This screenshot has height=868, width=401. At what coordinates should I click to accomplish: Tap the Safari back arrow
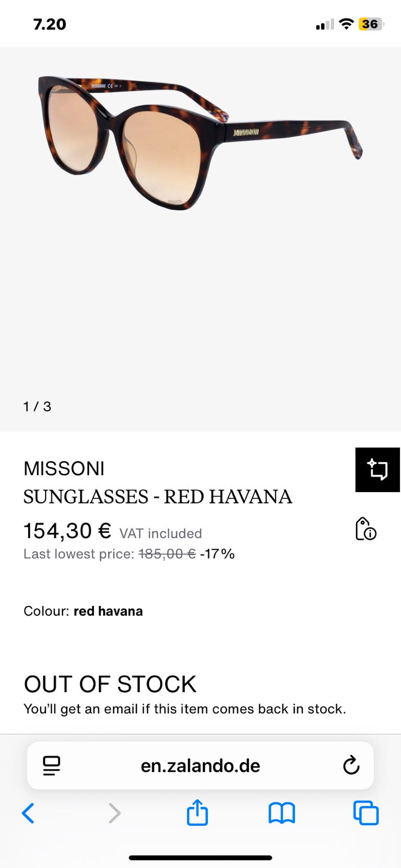[x=28, y=813]
